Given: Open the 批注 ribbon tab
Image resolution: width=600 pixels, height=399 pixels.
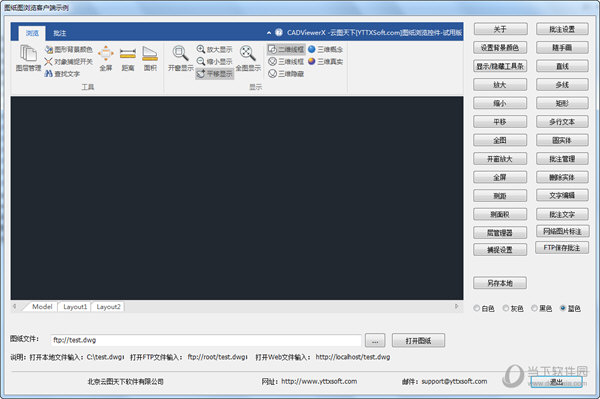Looking at the screenshot, I should tap(59, 33).
